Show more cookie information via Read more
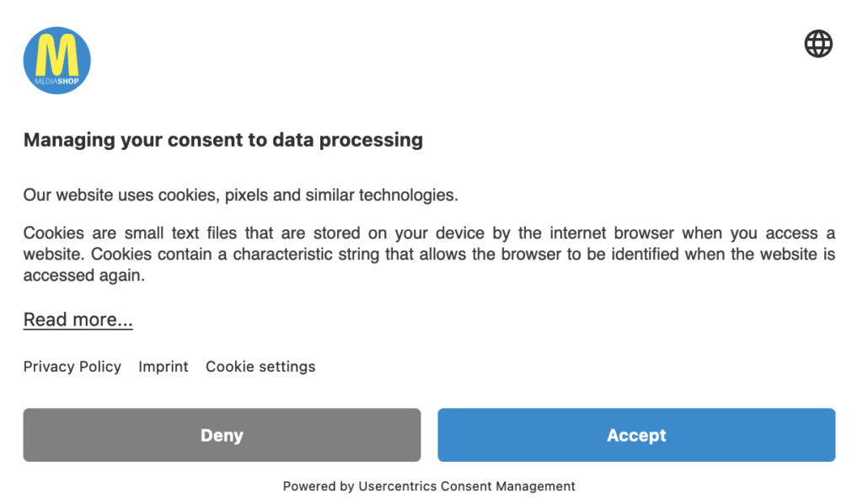 (78, 319)
